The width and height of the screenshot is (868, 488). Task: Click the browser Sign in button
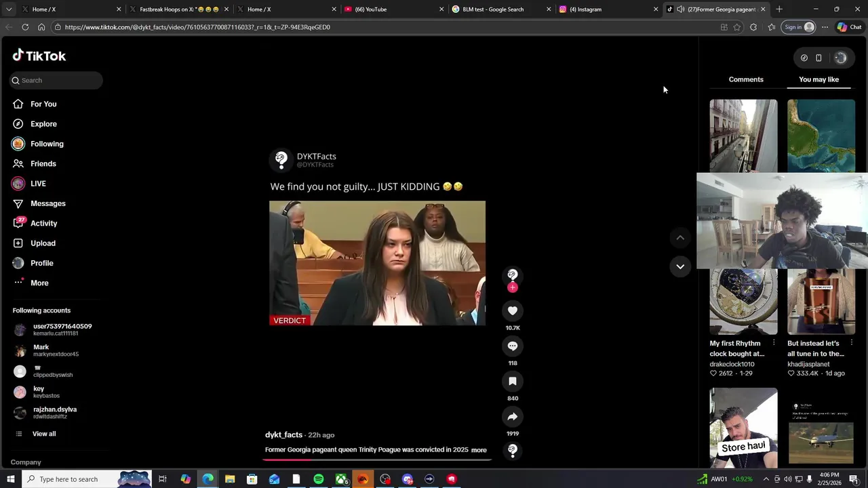point(799,27)
